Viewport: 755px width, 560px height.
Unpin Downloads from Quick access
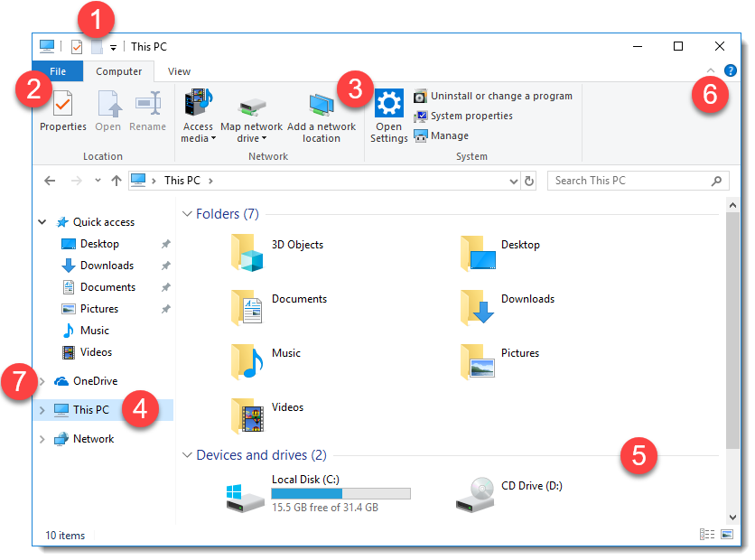click(x=164, y=265)
